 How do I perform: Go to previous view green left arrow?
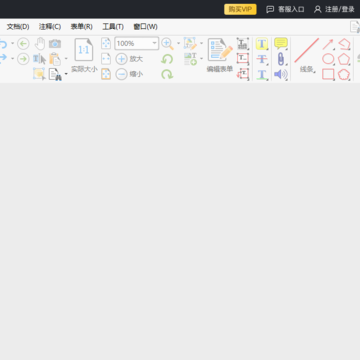[23, 44]
